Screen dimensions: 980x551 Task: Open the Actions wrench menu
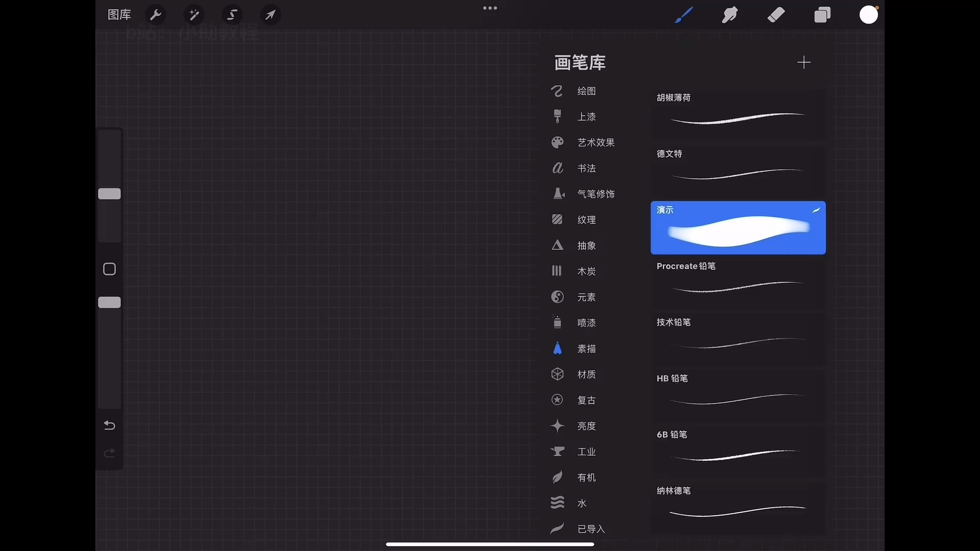click(156, 15)
